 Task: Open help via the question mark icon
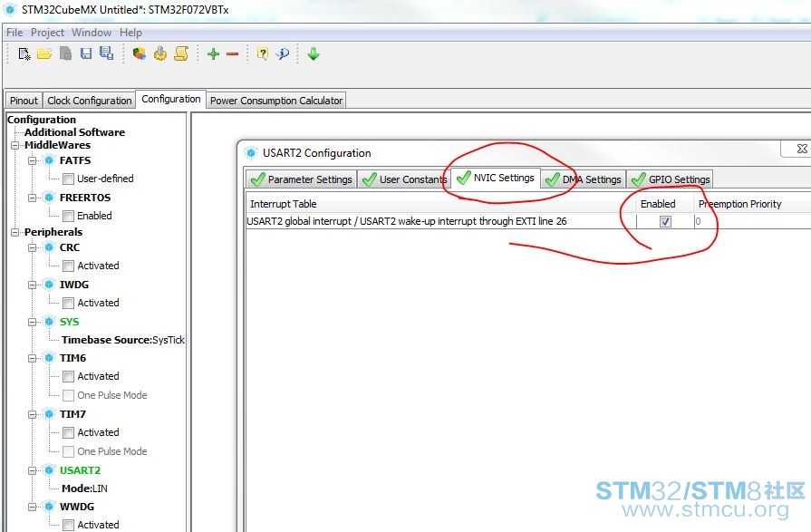(263, 53)
